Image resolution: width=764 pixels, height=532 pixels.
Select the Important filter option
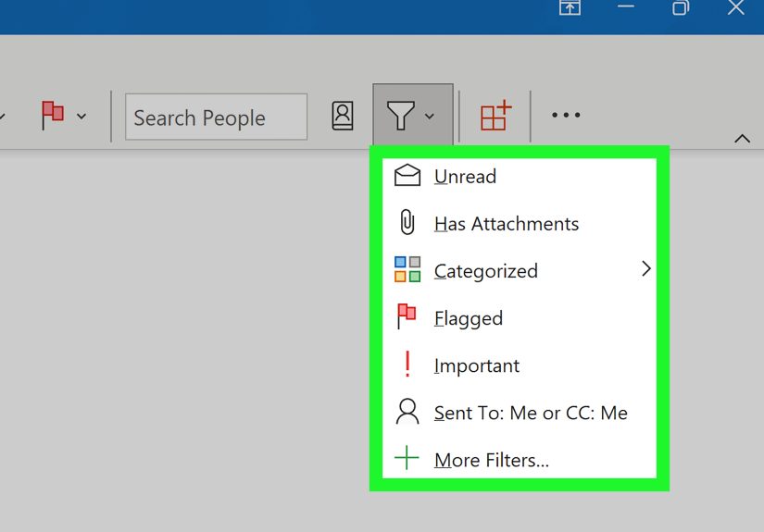click(x=520, y=365)
